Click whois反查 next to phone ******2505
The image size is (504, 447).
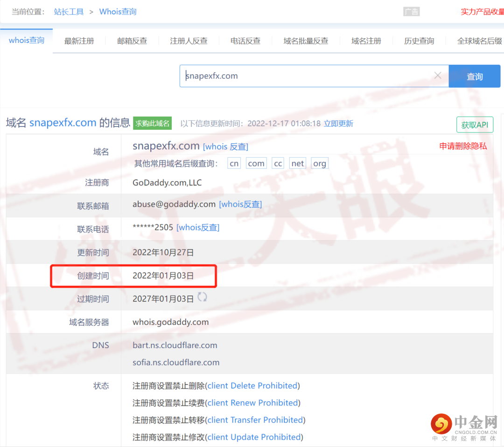[198, 228]
